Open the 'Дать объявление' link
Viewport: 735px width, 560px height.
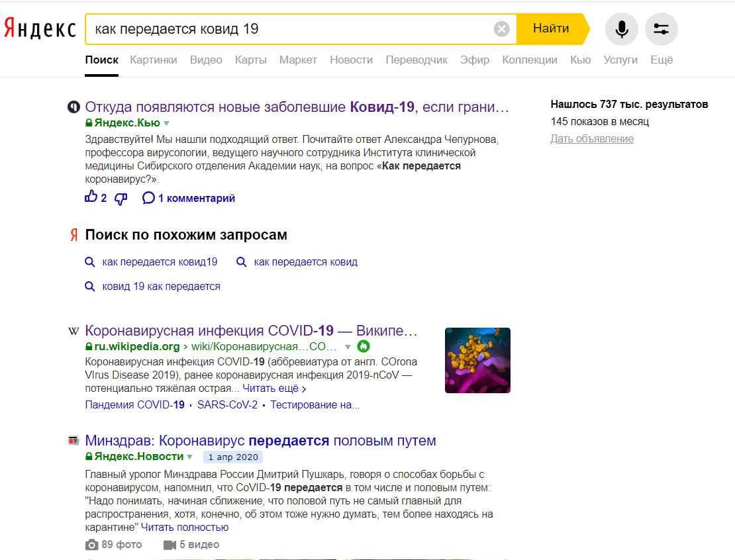pos(591,138)
